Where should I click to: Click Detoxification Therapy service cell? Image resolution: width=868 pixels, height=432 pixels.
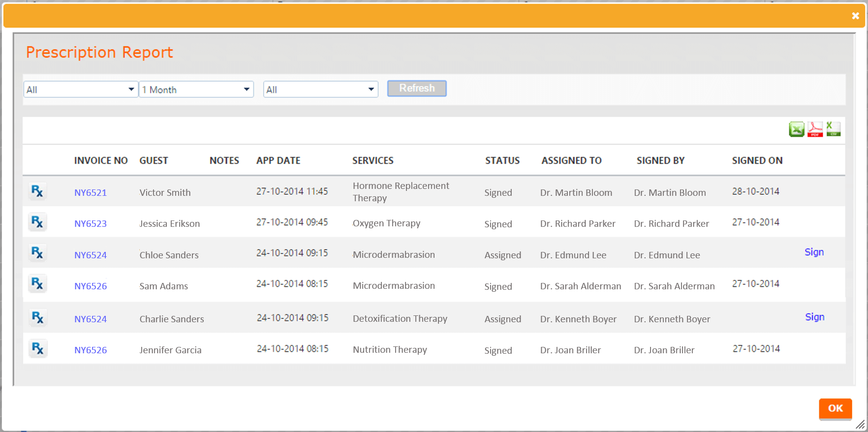(x=400, y=318)
